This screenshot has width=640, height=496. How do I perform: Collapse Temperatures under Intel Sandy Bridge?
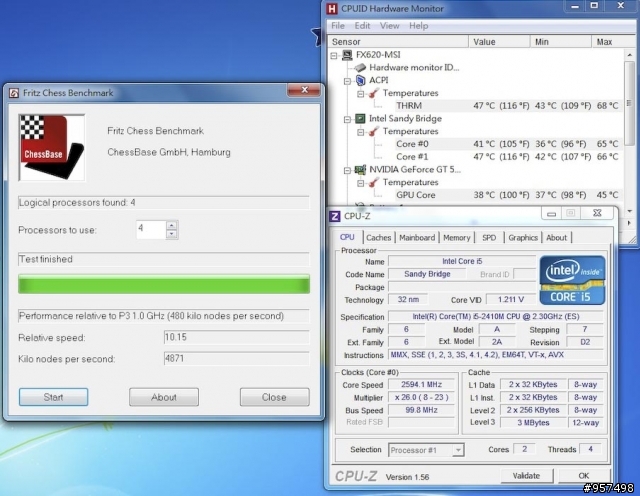point(360,132)
